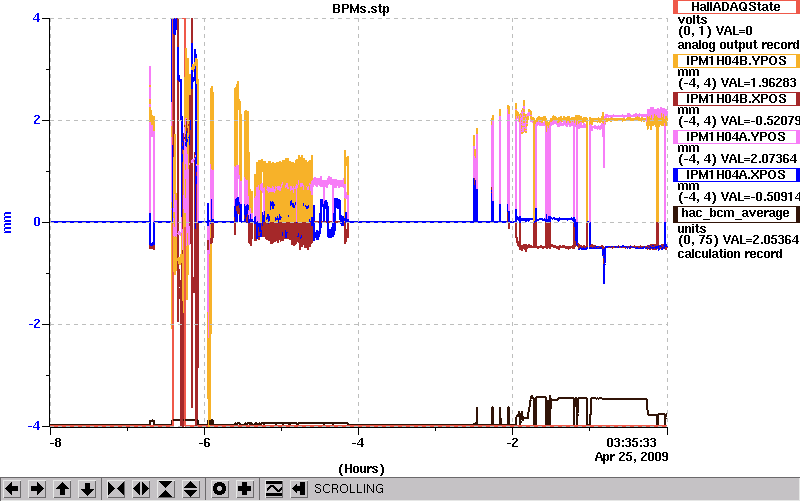Pan the plot left with the left arrow
The width and height of the screenshot is (800, 501).
tap(12, 489)
